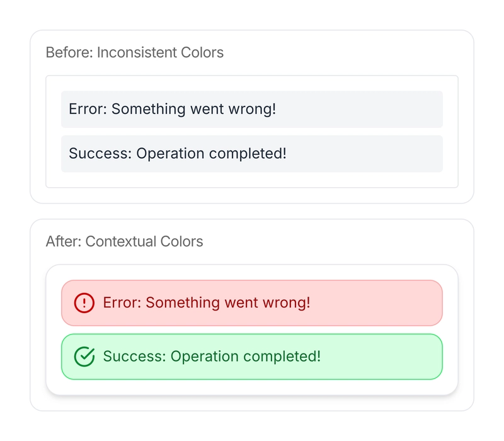
Task: Click the red exclamation circle error icon
Action: 84,303
